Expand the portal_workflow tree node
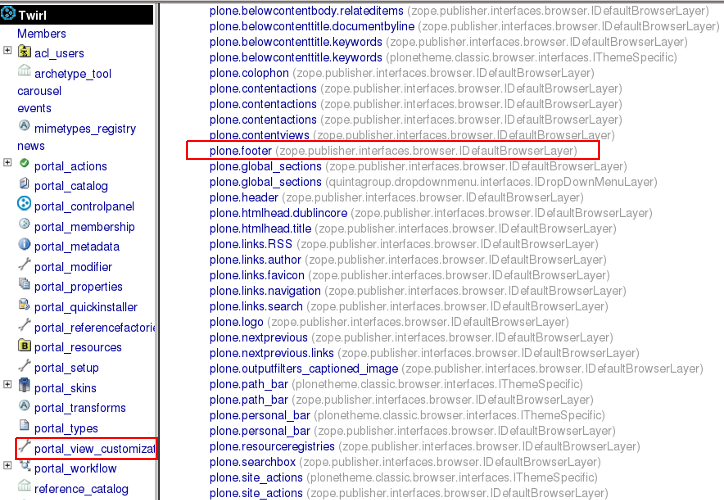Screen dimensions: 724x500 (7, 465)
